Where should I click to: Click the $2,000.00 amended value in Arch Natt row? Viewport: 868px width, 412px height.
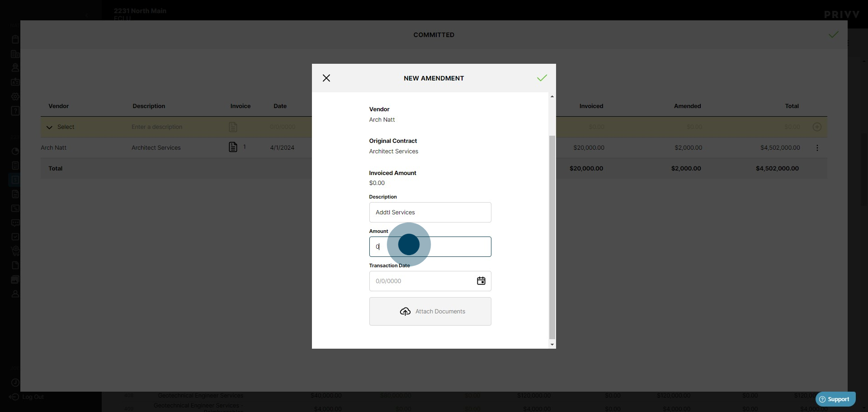[x=689, y=148]
